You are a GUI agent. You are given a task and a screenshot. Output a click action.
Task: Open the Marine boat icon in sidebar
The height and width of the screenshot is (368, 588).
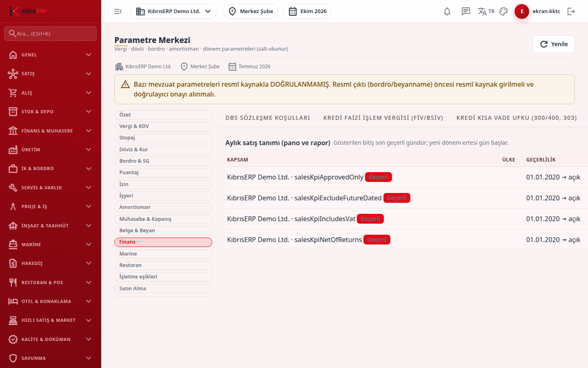tap(13, 245)
